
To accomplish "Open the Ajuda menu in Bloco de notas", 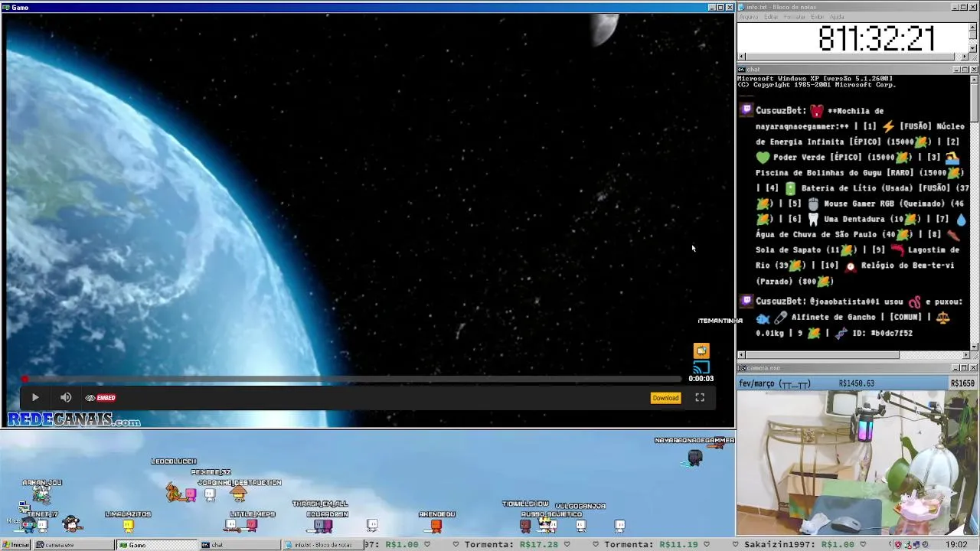I will (837, 17).
